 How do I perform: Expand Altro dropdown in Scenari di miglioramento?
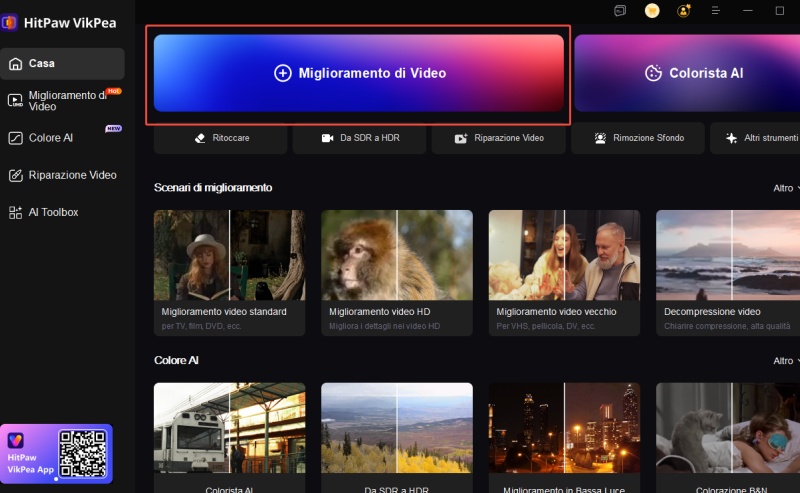coord(786,188)
